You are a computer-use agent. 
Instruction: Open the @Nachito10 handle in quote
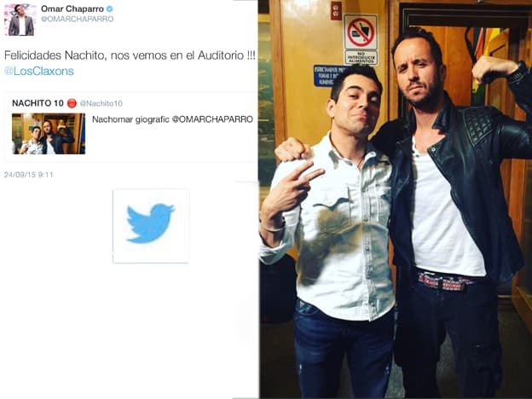pos(101,103)
